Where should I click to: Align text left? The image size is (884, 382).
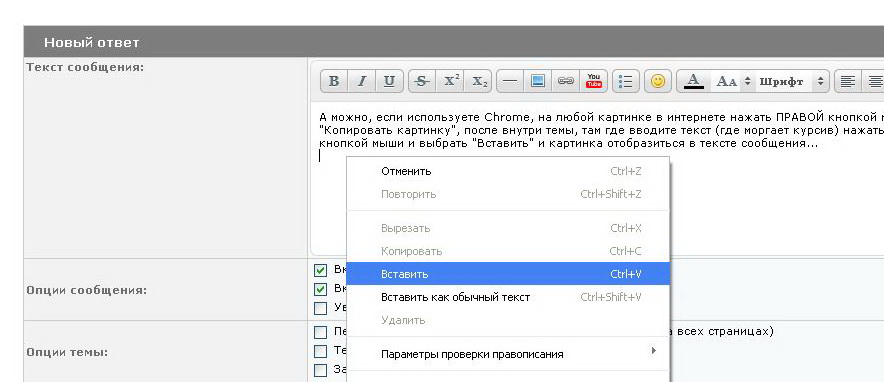click(847, 81)
